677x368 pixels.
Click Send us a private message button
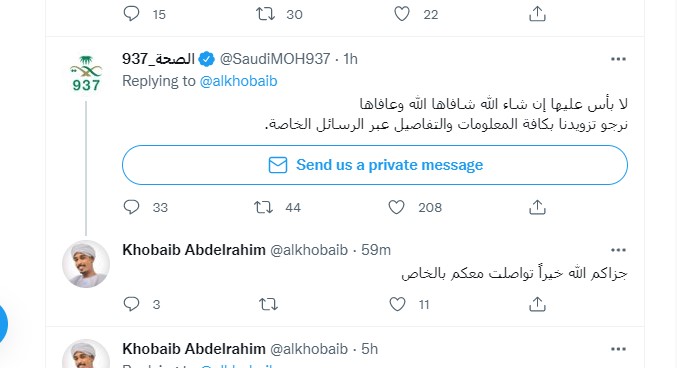click(375, 165)
